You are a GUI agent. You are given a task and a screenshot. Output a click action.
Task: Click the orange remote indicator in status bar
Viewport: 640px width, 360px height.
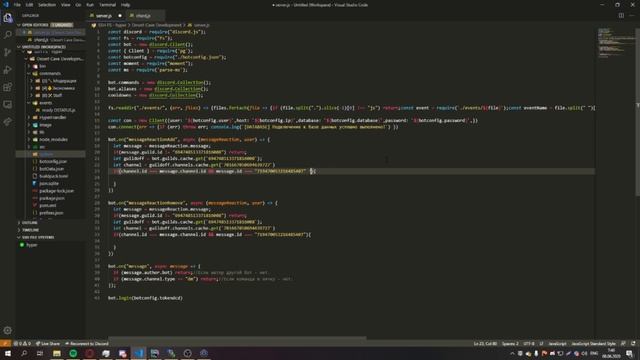[5, 344]
